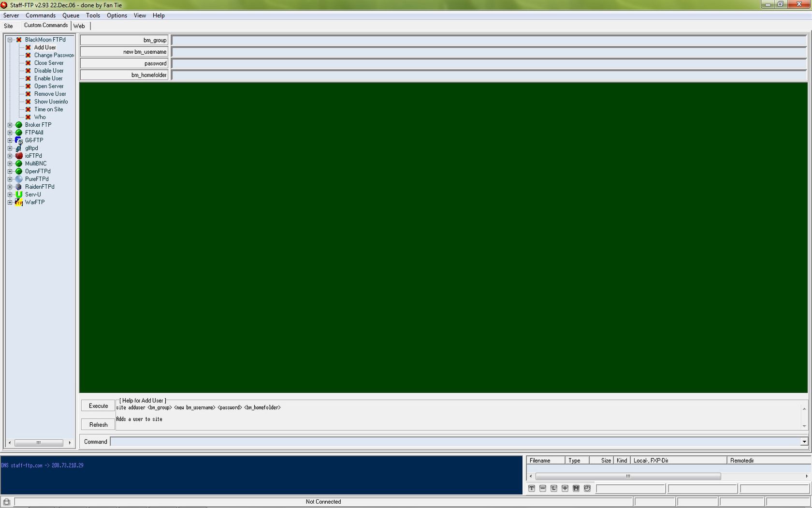812x508 pixels.
Task: Select Disable User command in tree
Action: point(49,71)
